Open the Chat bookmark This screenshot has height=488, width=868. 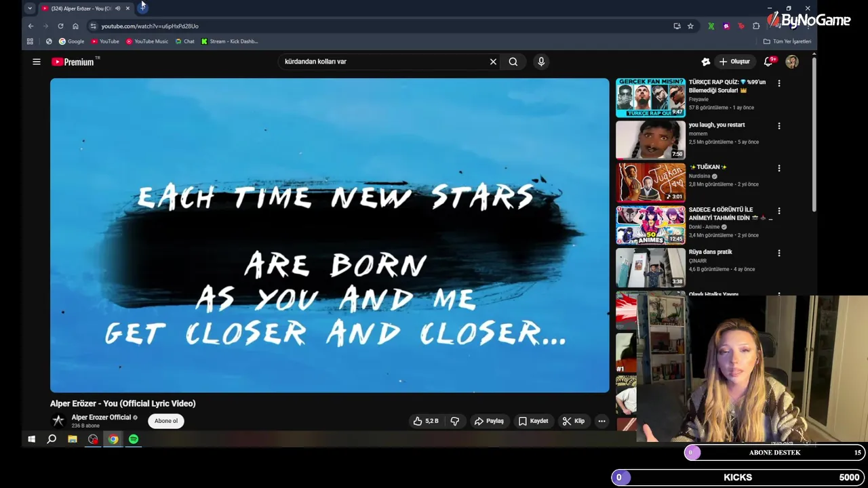(x=184, y=41)
